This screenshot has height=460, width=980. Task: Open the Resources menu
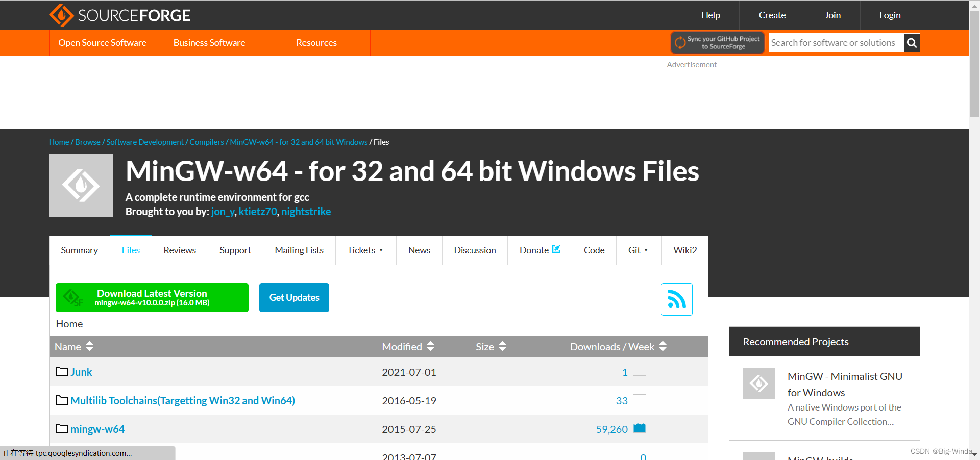[x=316, y=43]
